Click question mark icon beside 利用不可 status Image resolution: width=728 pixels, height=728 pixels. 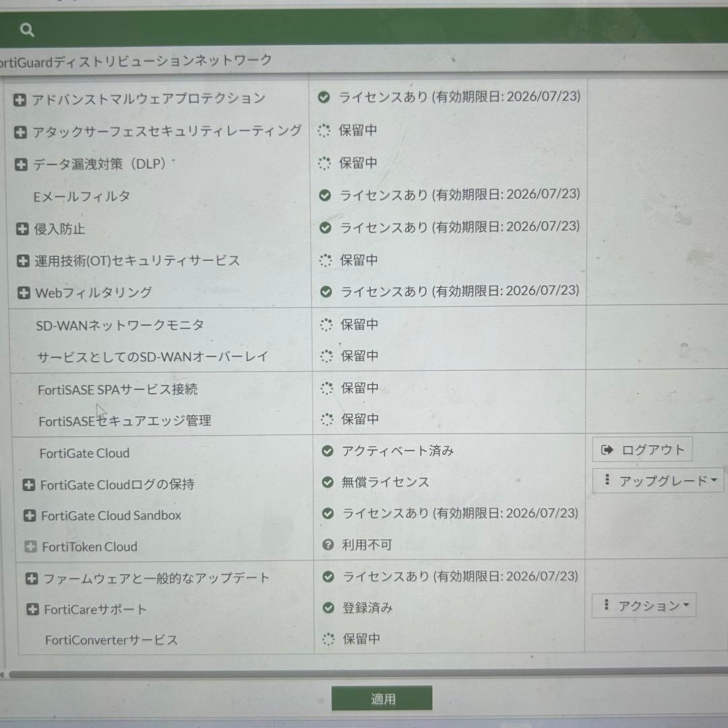point(328,545)
